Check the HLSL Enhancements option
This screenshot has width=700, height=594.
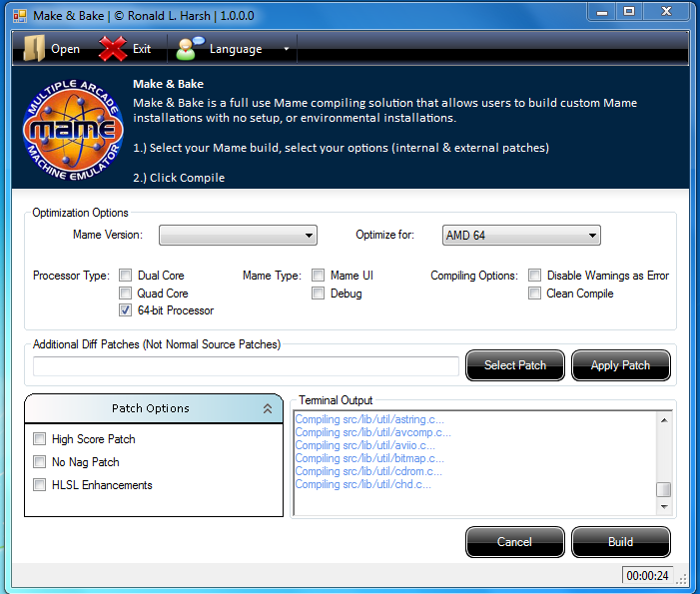click(40, 484)
